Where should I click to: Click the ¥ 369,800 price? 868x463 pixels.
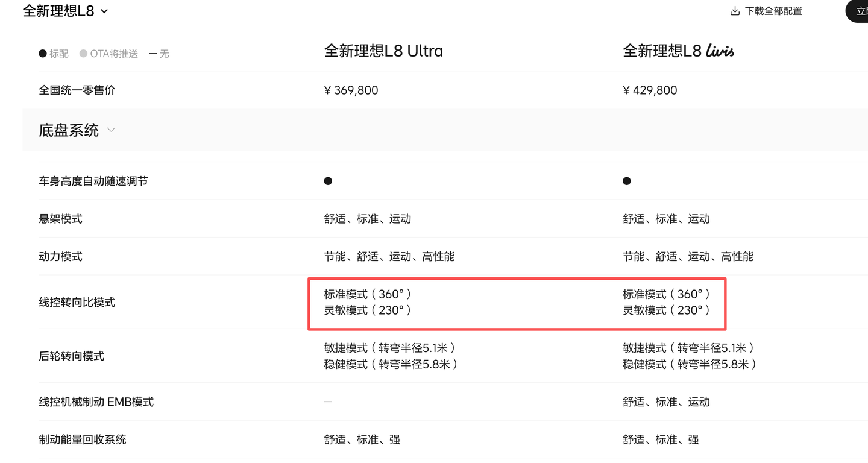pyautogui.click(x=351, y=90)
